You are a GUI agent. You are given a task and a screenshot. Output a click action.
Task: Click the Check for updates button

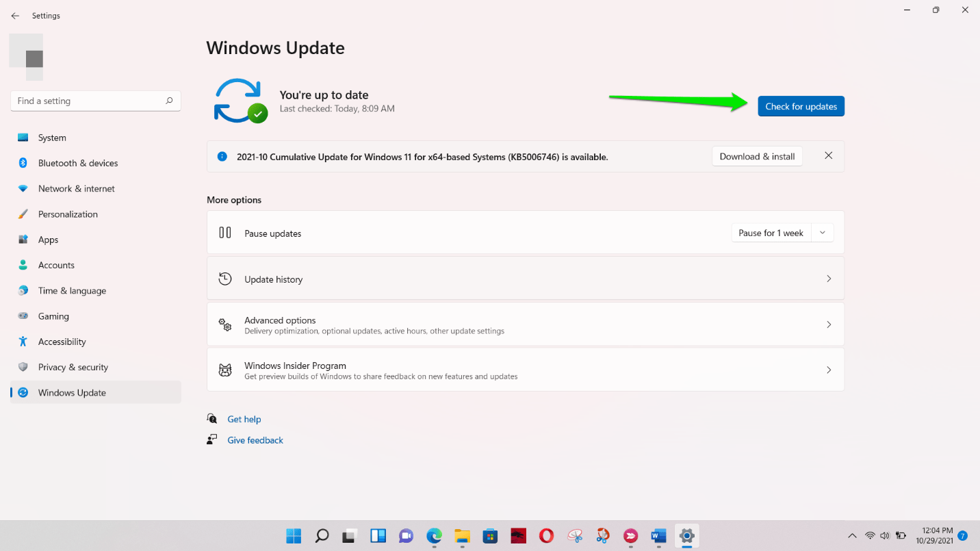pos(801,106)
